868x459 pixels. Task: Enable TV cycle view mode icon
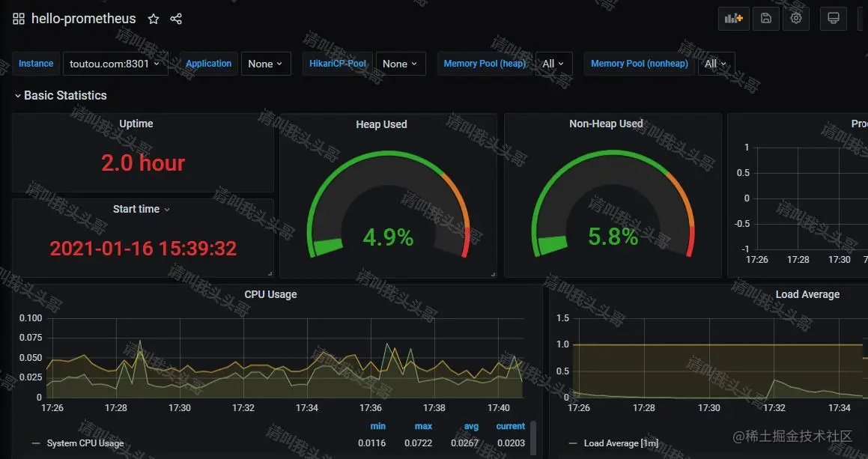pyautogui.click(x=833, y=18)
